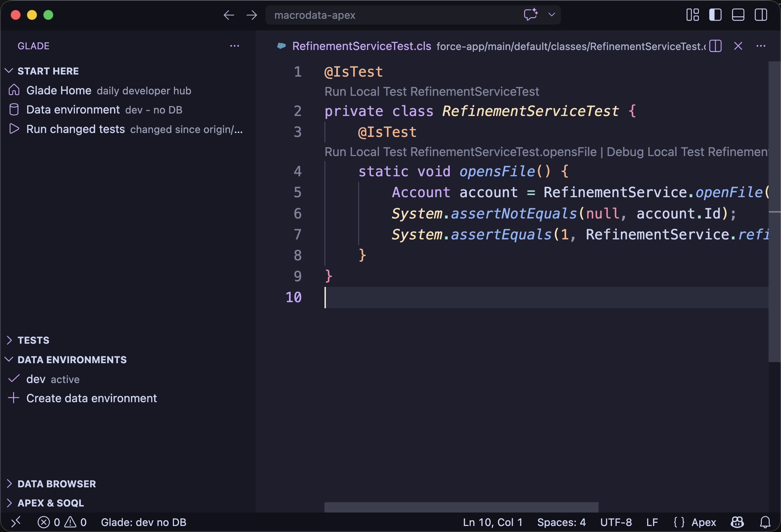This screenshot has width=781, height=532.
Task: Toggle primary side bar visibility
Action: click(715, 15)
